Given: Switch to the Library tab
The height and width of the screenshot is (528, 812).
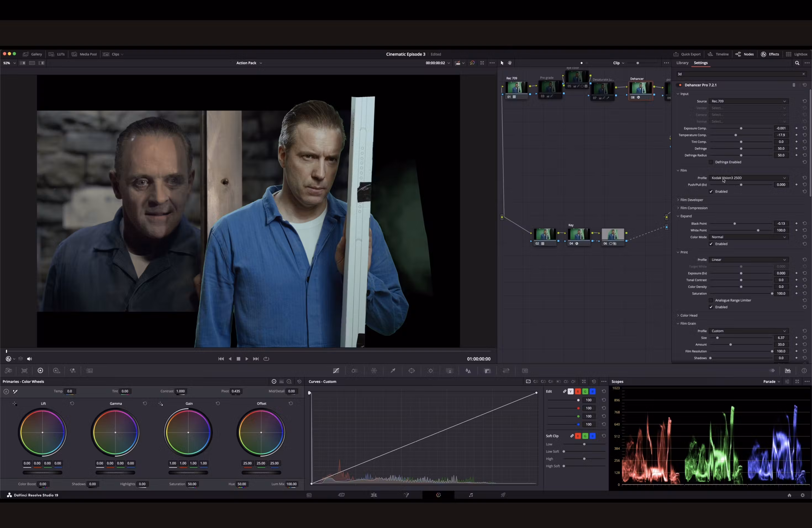Looking at the screenshot, I should [x=682, y=63].
